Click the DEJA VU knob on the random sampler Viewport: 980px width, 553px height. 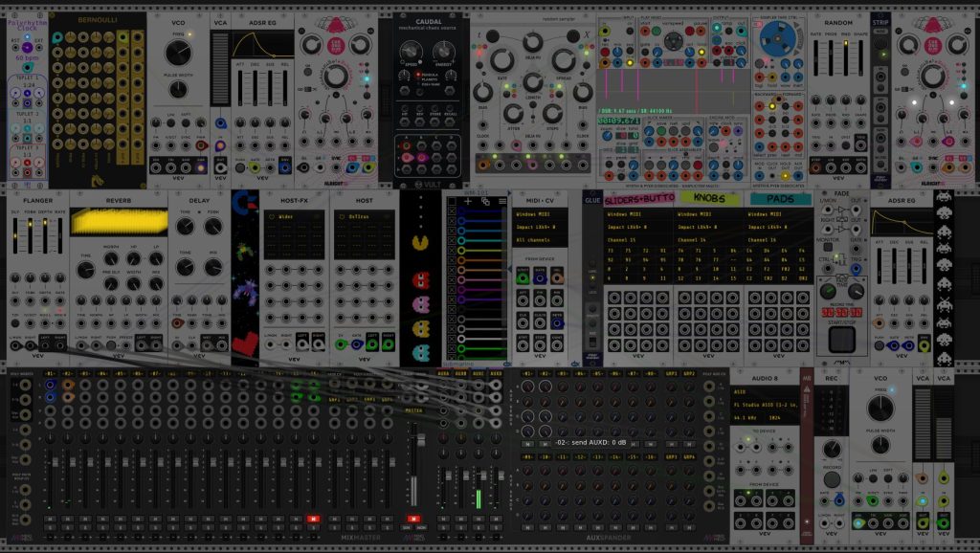tap(532, 42)
